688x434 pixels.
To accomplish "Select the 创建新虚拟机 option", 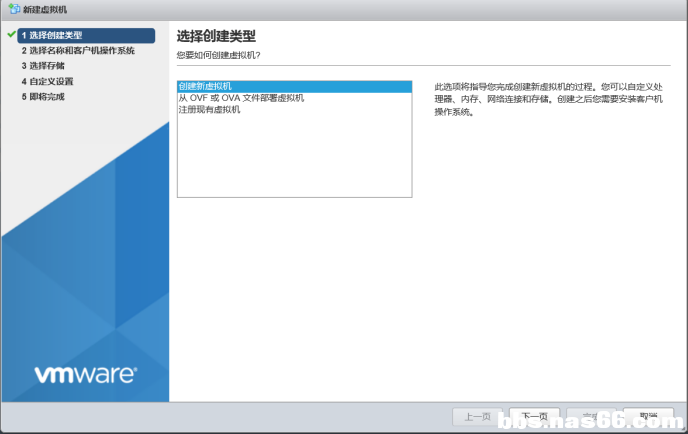I will tap(205, 87).
